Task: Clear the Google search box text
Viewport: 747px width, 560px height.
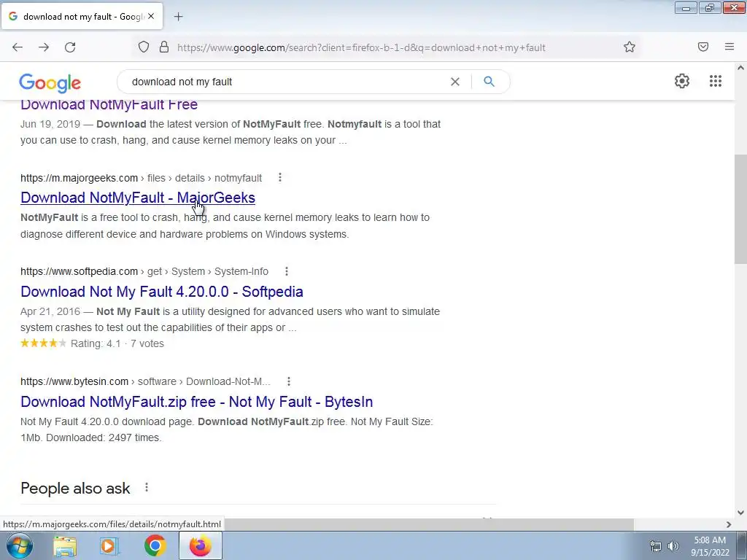Action: click(455, 82)
